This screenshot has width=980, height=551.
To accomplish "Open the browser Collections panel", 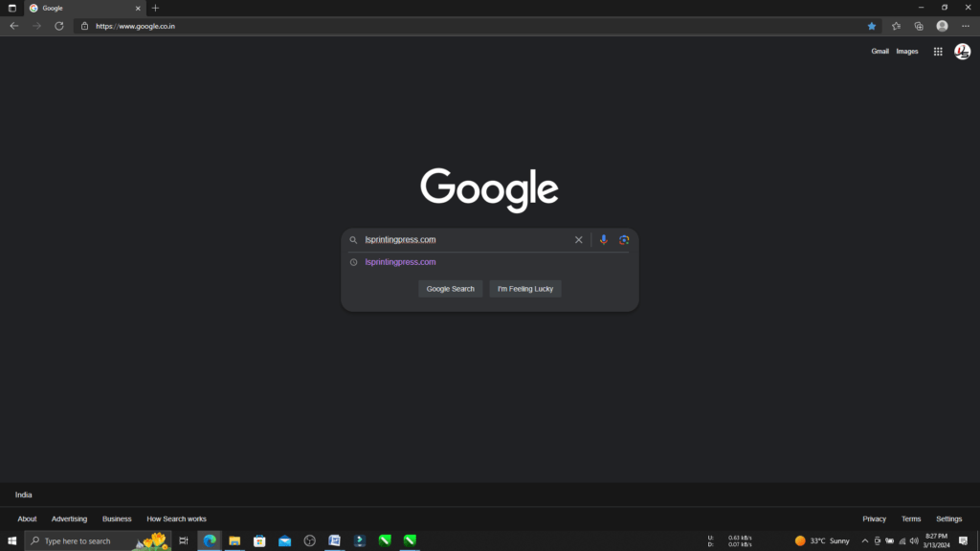I will [x=919, y=26].
